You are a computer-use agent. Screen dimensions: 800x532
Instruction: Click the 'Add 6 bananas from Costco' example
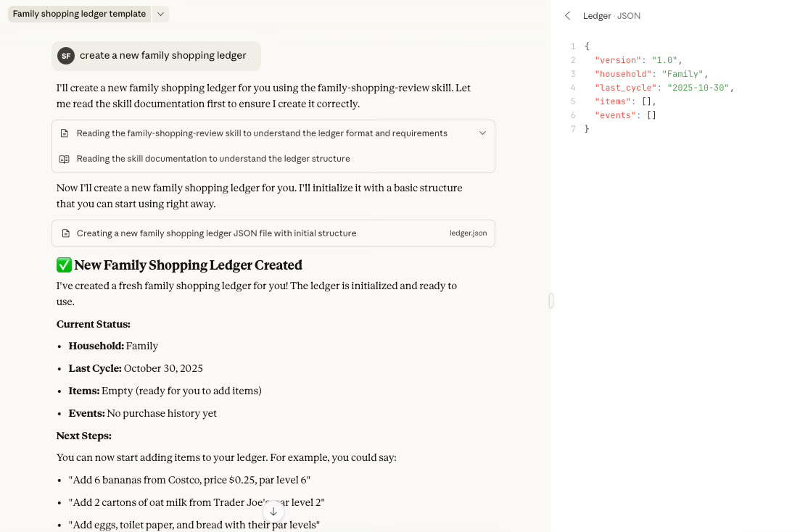pyautogui.click(x=189, y=480)
